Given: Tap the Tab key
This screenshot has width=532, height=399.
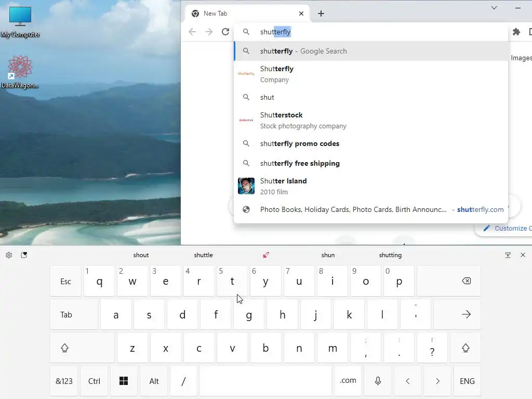Looking at the screenshot, I should [74, 314].
